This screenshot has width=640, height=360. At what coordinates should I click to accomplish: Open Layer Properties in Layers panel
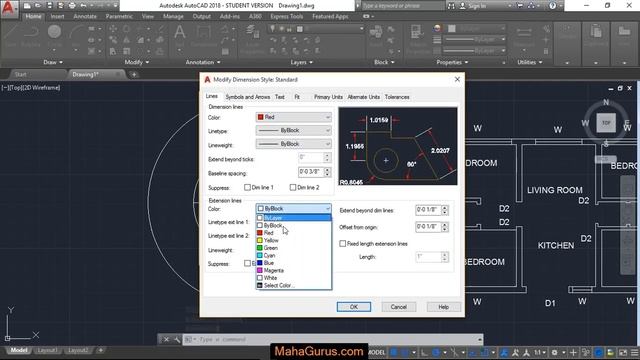pos(252,39)
